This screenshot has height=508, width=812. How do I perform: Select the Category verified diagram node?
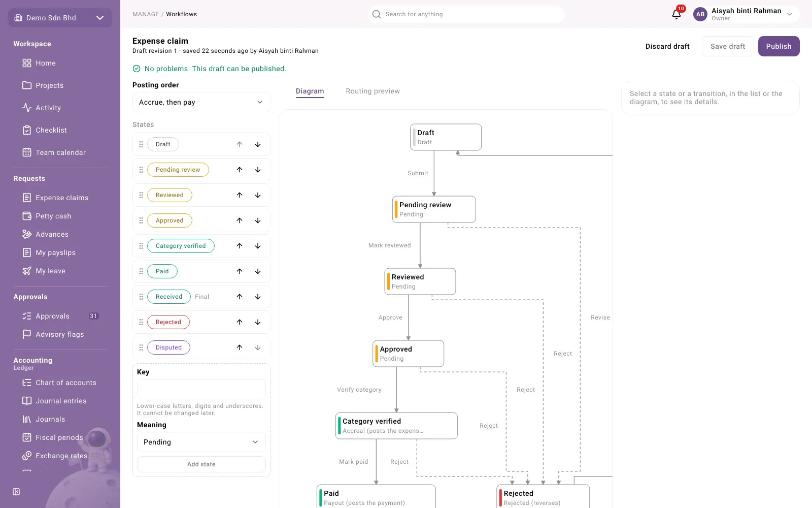396,426
